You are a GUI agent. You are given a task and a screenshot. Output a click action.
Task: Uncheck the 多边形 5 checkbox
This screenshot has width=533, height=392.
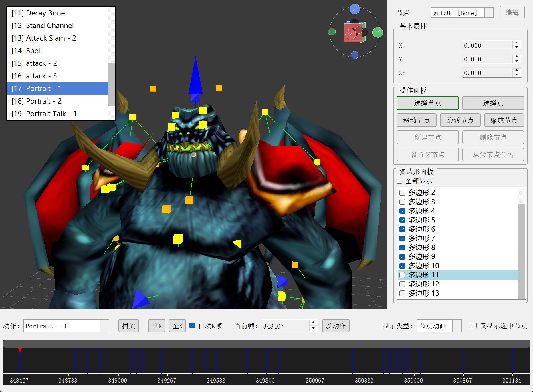pos(402,220)
